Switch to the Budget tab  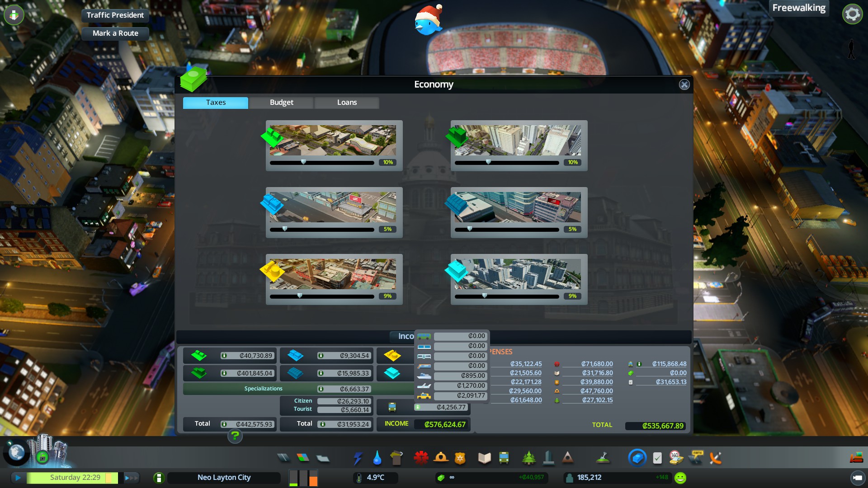tap(281, 103)
